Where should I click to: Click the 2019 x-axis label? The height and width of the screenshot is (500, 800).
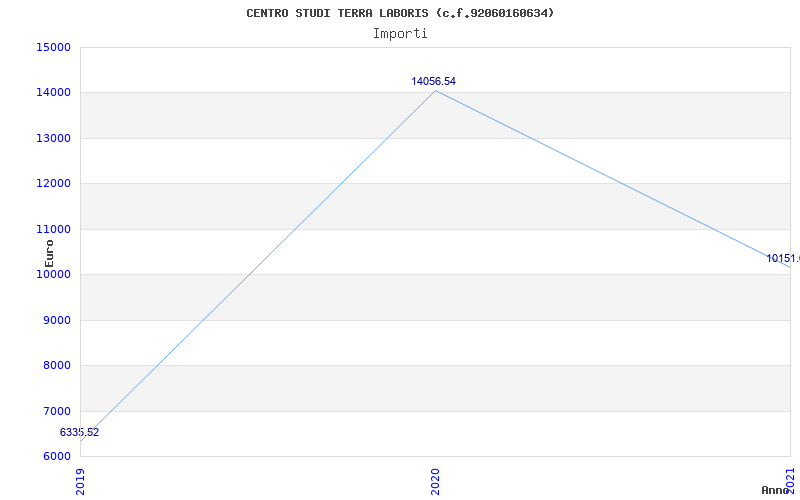click(x=81, y=481)
